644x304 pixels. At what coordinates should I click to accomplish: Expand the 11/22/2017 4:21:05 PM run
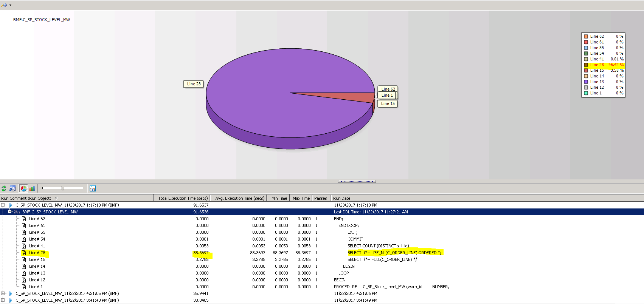(3, 293)
